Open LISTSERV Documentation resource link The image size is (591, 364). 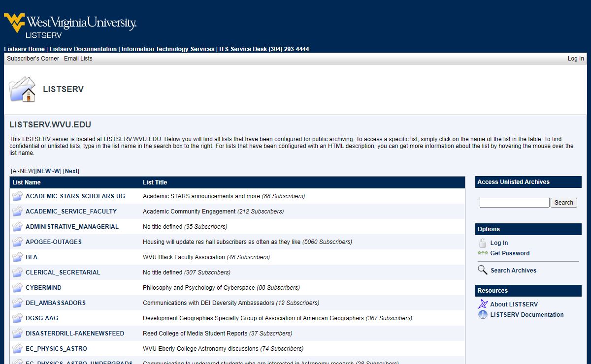click(527, 315)
